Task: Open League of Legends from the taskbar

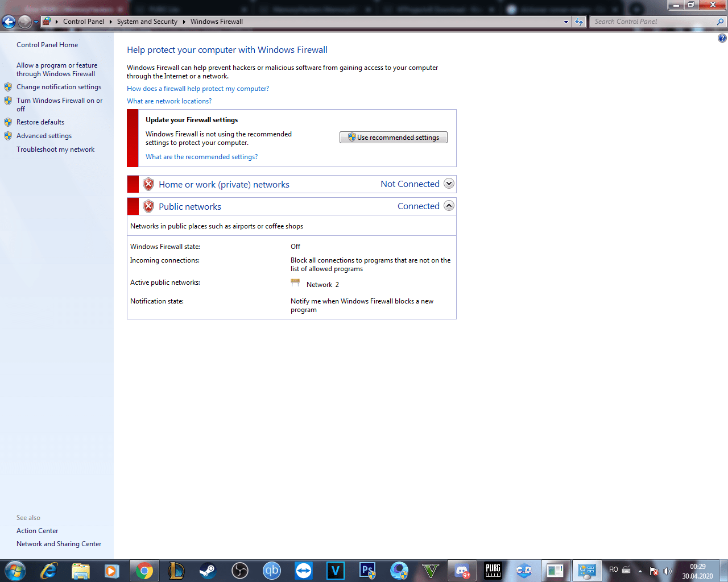Action: 176,571
